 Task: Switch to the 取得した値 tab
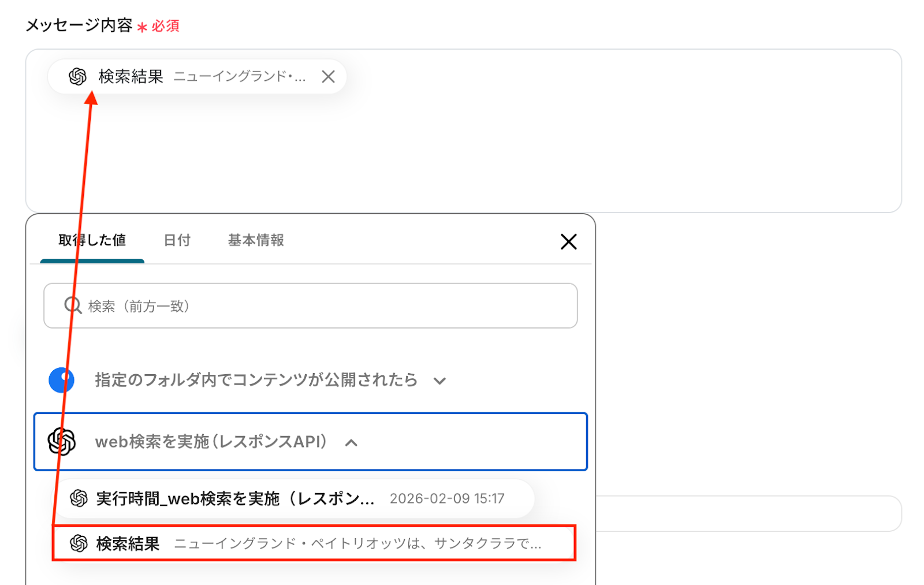coord(92,240)
